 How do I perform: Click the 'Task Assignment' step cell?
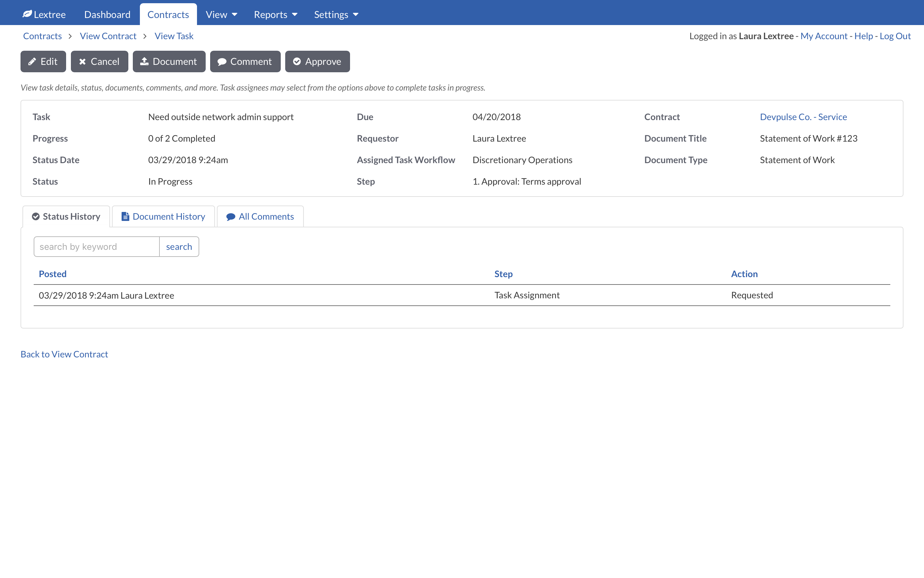click(x=527, y=295)
